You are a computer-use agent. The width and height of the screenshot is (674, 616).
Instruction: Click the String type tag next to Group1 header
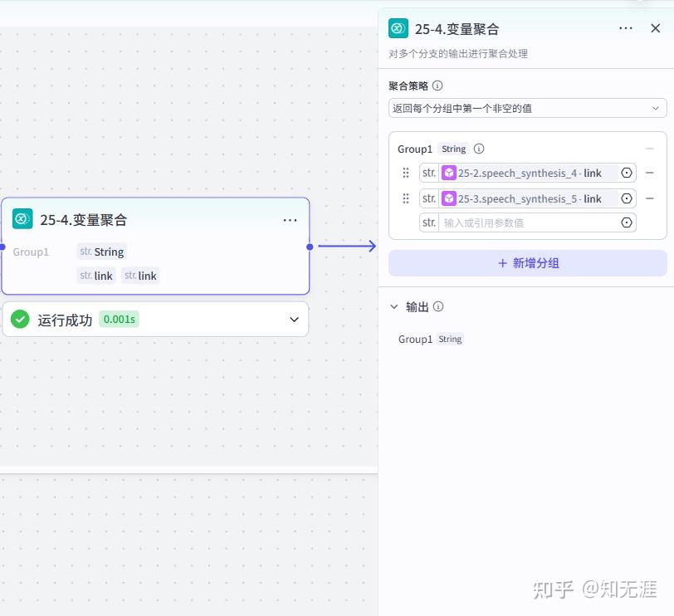[453, 149]
